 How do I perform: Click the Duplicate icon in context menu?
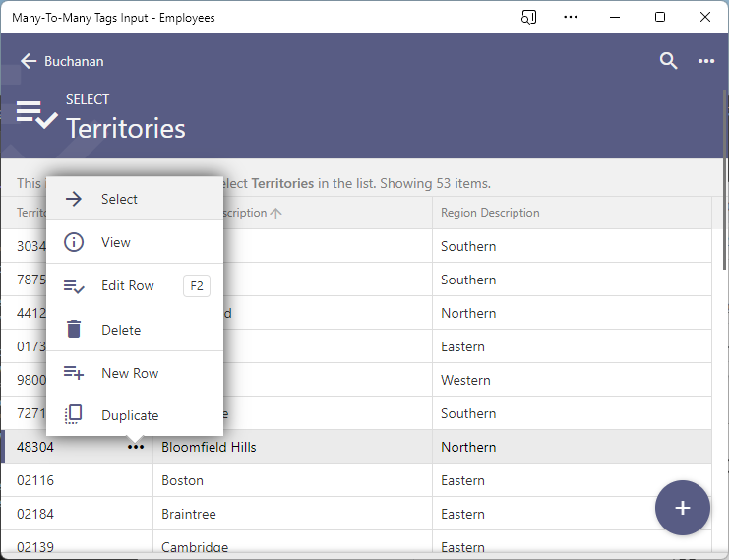pyautogui.click(x=74, y=415)
